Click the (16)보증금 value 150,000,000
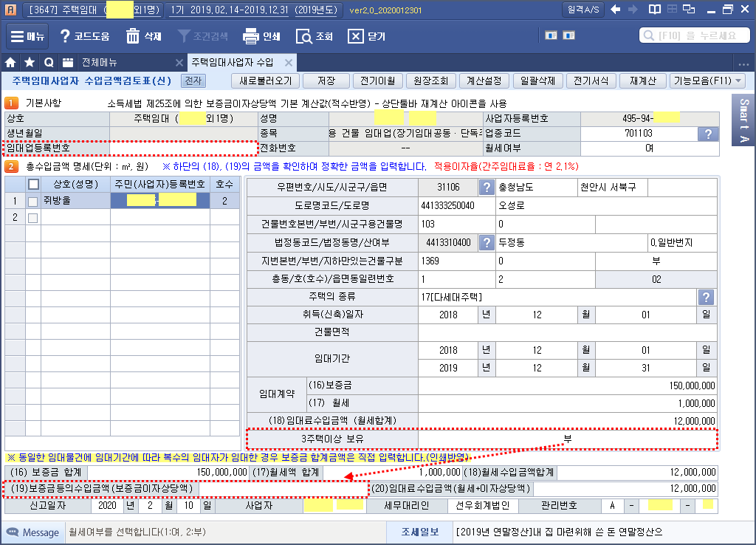Screen dimensions: 756x545 (x=567, y=385)
